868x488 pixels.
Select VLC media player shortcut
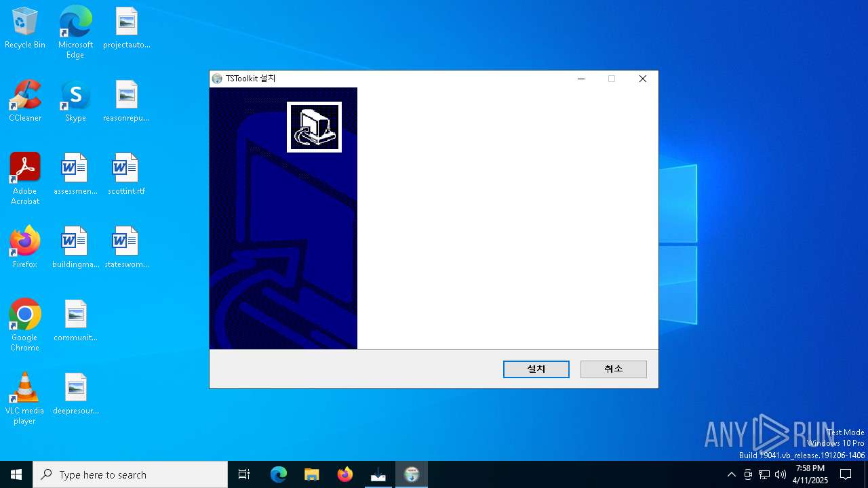pos(25,399)
